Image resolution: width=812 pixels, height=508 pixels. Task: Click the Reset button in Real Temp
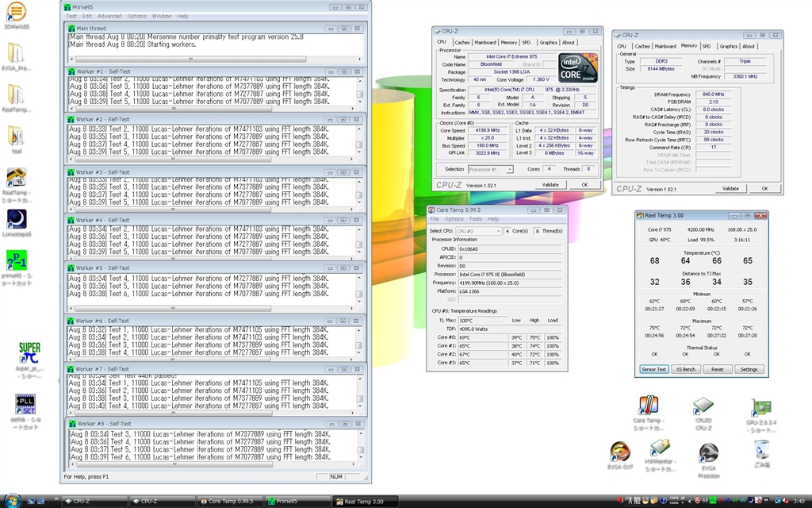pos(717,369)
